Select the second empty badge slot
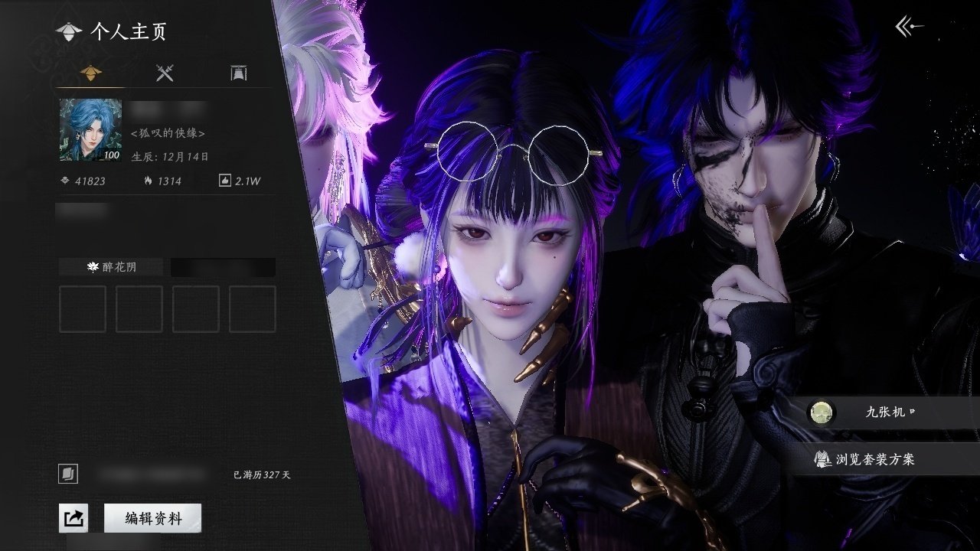This screenshot has height=551, width=980. (139, 309)
